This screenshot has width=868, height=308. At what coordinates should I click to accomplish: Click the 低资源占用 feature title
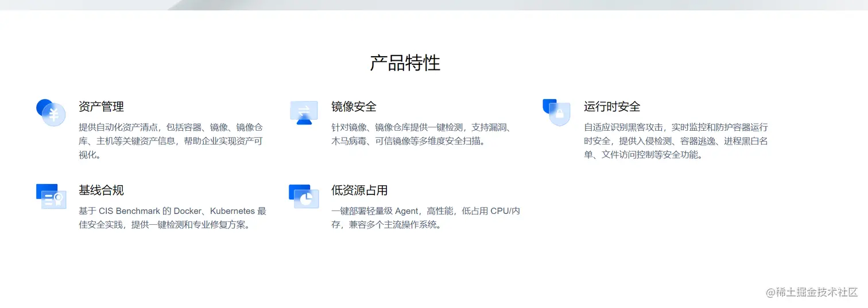tap(359, 190)
